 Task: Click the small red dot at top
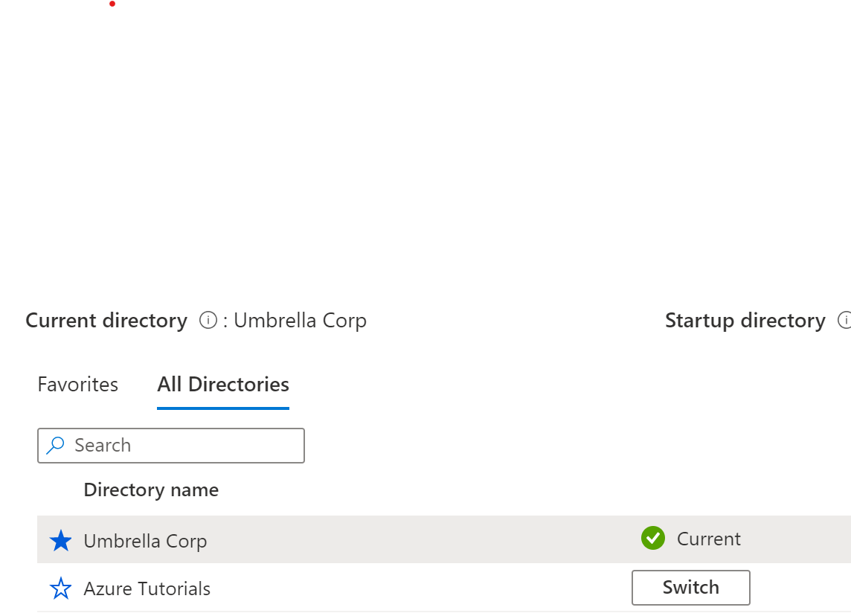click(112, 4)
